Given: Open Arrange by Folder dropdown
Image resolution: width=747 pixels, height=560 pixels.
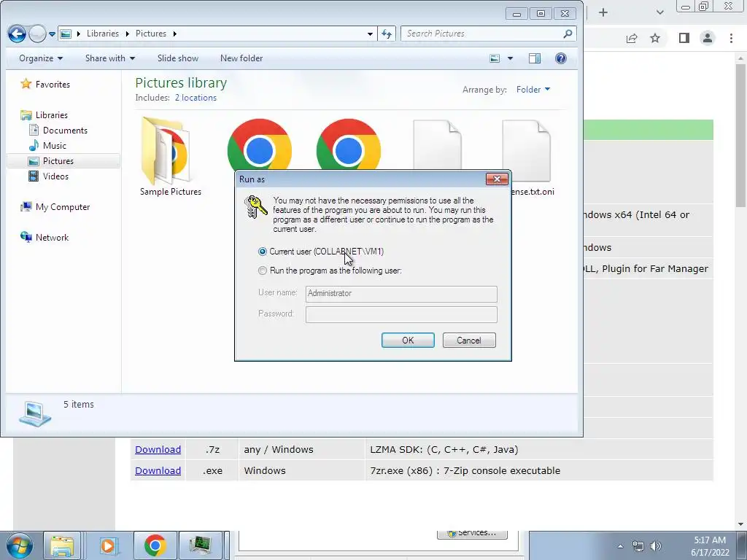Looking at the screenshot, I should point(533,90).
